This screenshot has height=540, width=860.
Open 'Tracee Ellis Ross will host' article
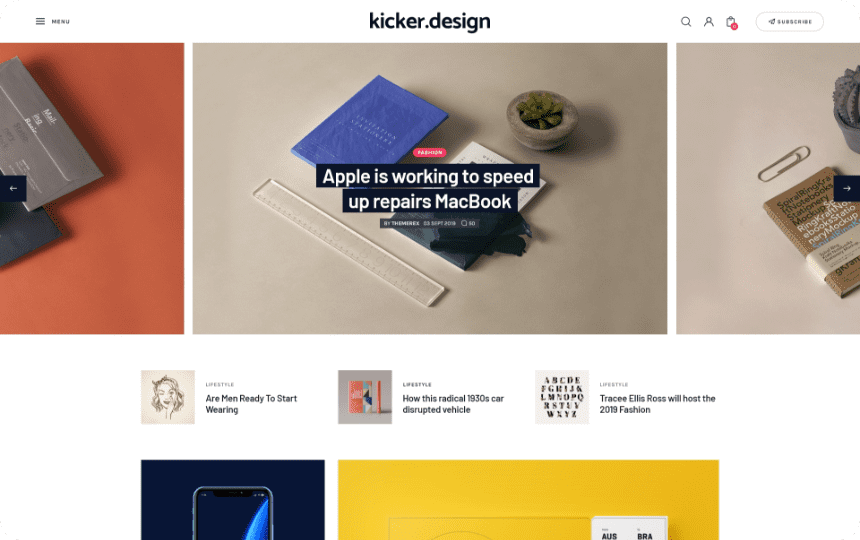657,404
